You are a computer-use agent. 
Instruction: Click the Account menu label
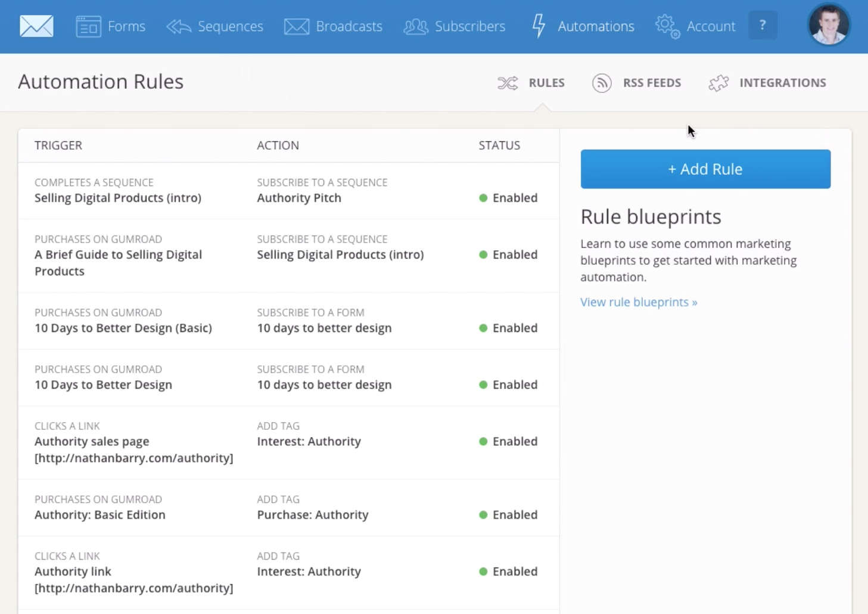pos(711,26)
